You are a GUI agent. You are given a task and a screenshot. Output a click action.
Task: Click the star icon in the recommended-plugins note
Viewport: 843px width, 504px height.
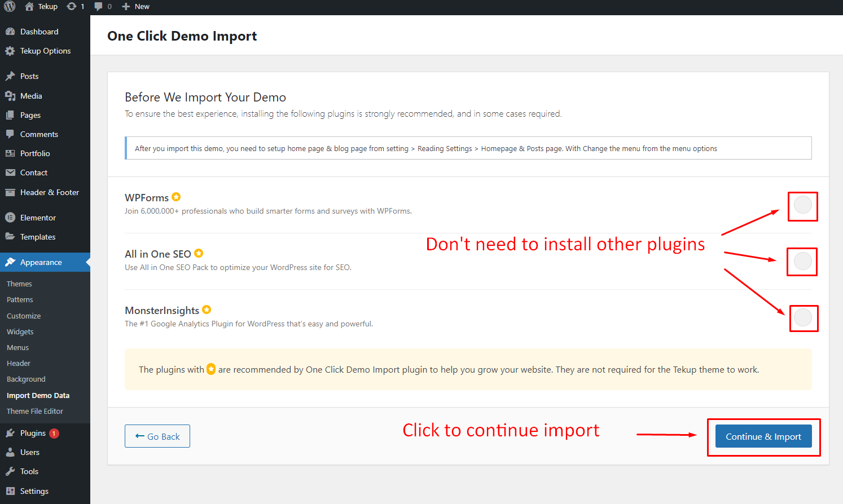coord(211,369)
